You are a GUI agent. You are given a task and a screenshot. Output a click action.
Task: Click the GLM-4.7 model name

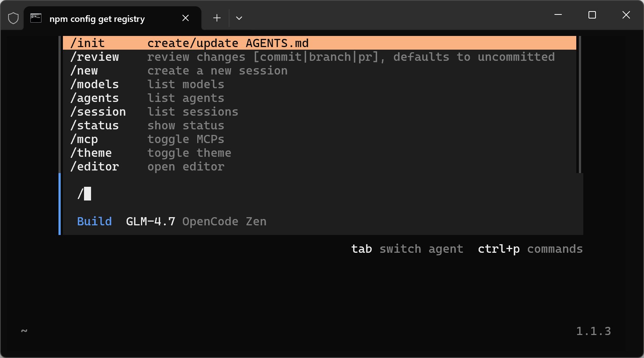coord(150,221)
